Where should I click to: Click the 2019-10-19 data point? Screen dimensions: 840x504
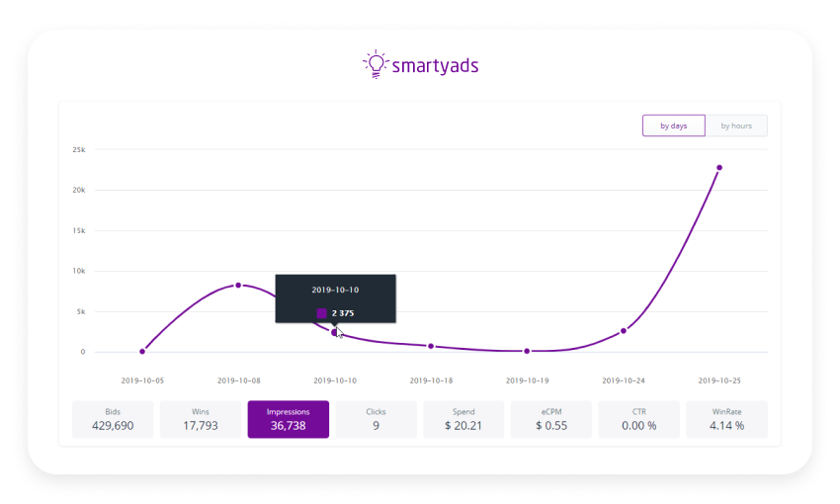[527, 351]
